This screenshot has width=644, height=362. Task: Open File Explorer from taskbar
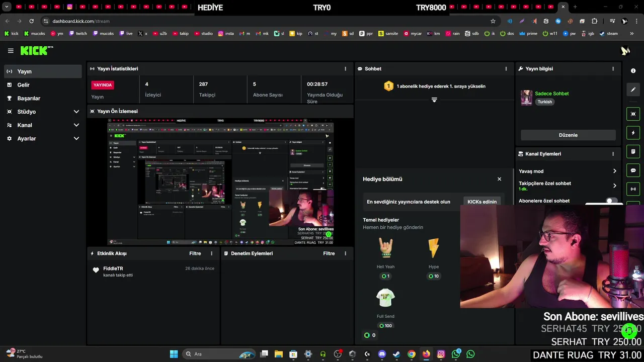point(279,354)
